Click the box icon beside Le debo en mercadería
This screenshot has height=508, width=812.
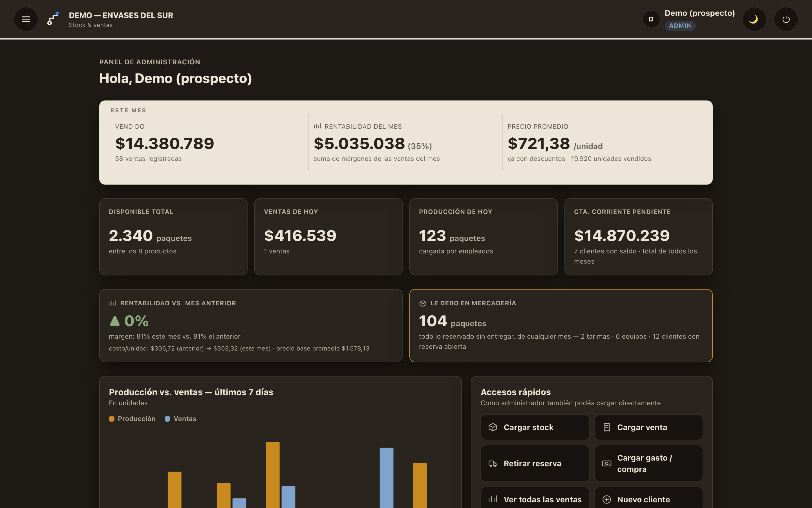point(423,303)
